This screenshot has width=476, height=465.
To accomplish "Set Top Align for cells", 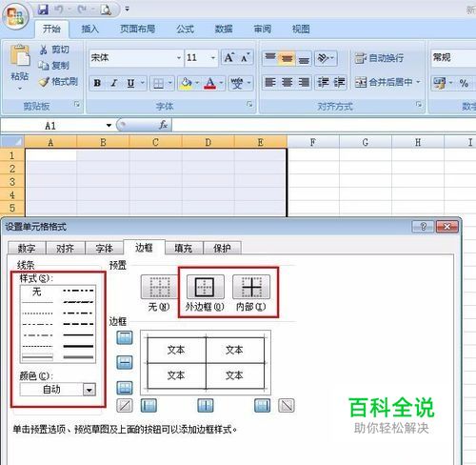I will (270, 58).
